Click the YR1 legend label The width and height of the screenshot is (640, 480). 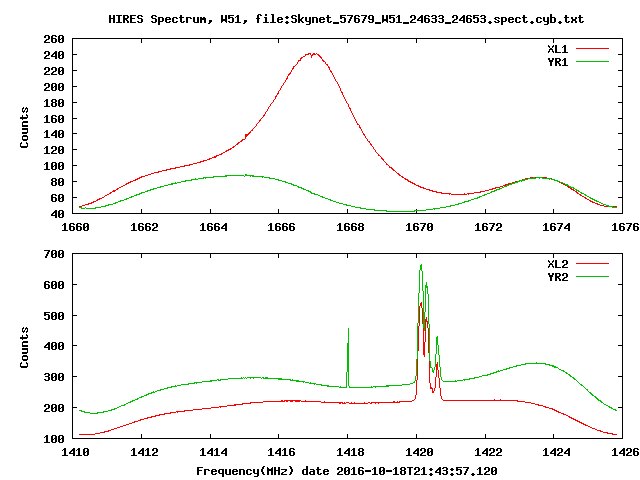point(558,62)
